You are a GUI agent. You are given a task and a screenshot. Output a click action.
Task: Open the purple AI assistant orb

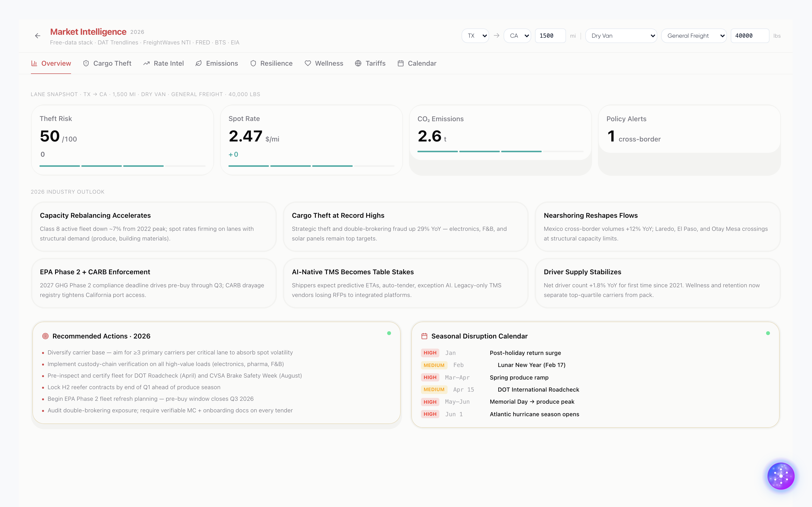(x=781, y=476)
